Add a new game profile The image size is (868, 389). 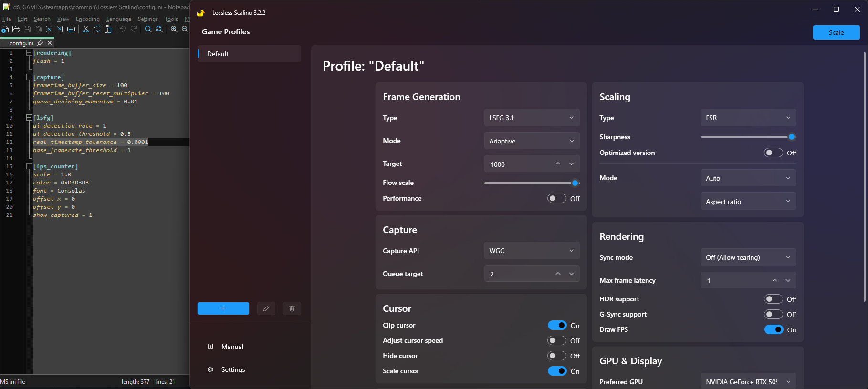point(223,308)
